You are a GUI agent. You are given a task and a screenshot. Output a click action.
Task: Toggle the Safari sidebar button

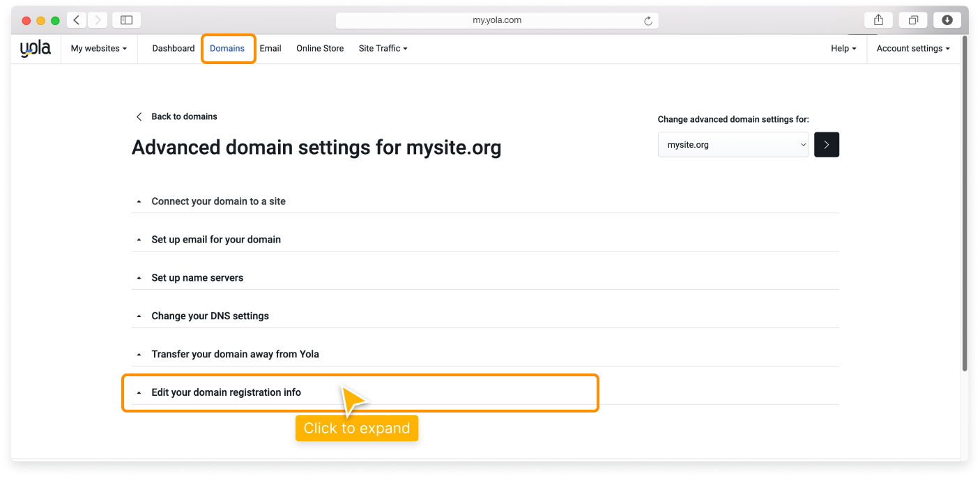point(126,20)
